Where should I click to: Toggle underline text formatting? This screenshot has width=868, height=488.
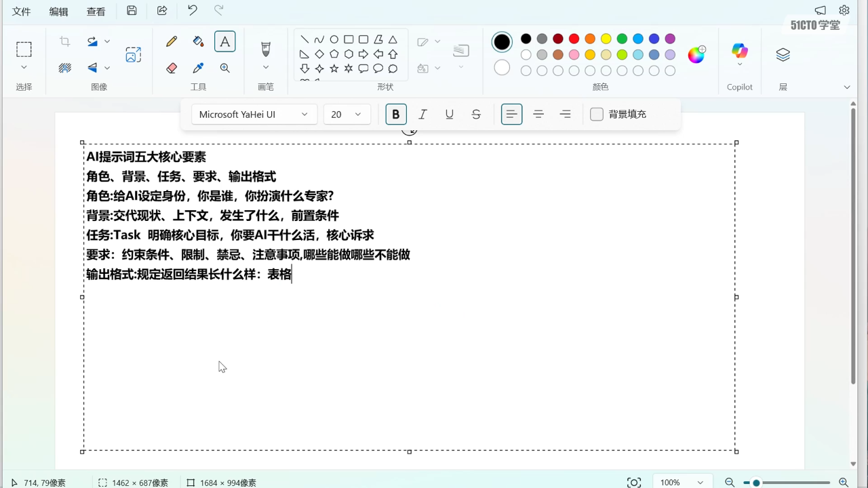pos(450,115)
